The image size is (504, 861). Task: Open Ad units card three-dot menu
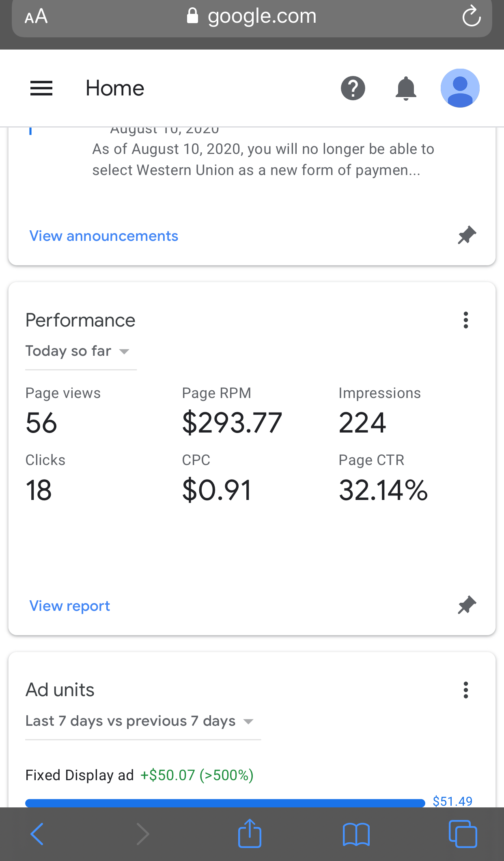[466, 690]
